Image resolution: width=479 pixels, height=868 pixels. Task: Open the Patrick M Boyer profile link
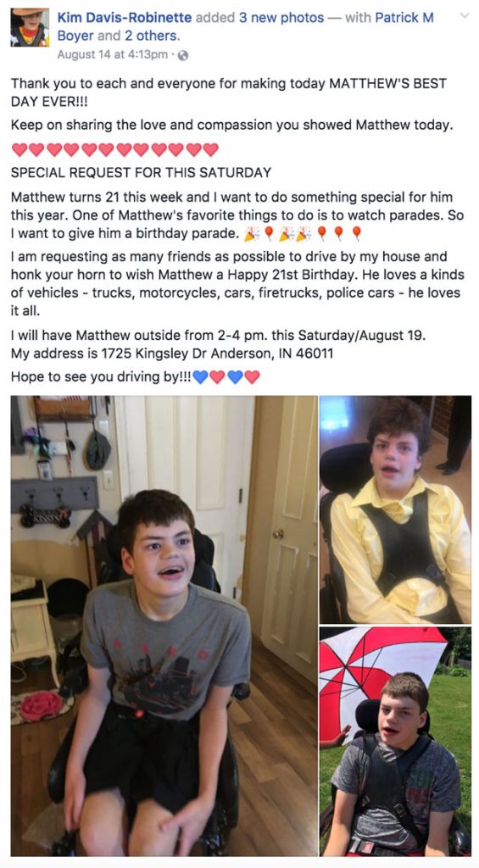tap(245, 27)
